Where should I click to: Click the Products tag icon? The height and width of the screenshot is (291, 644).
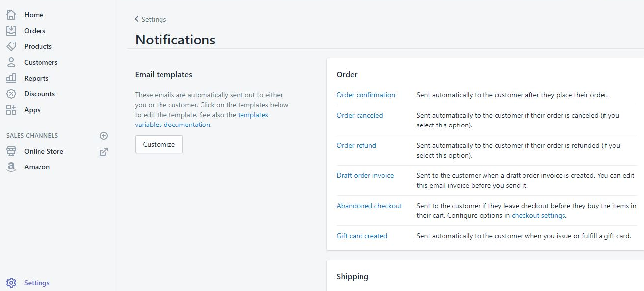pos(11,46)
